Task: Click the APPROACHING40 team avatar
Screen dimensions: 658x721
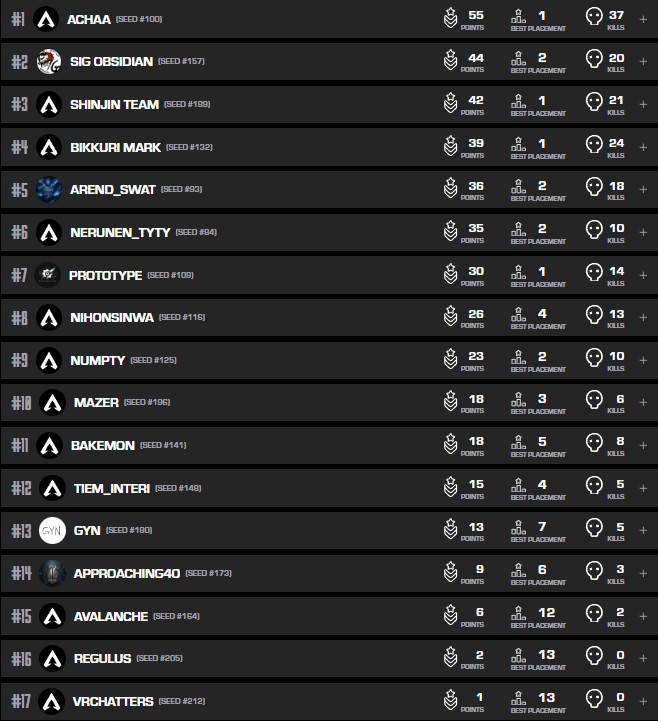Action: pos(52,573)
